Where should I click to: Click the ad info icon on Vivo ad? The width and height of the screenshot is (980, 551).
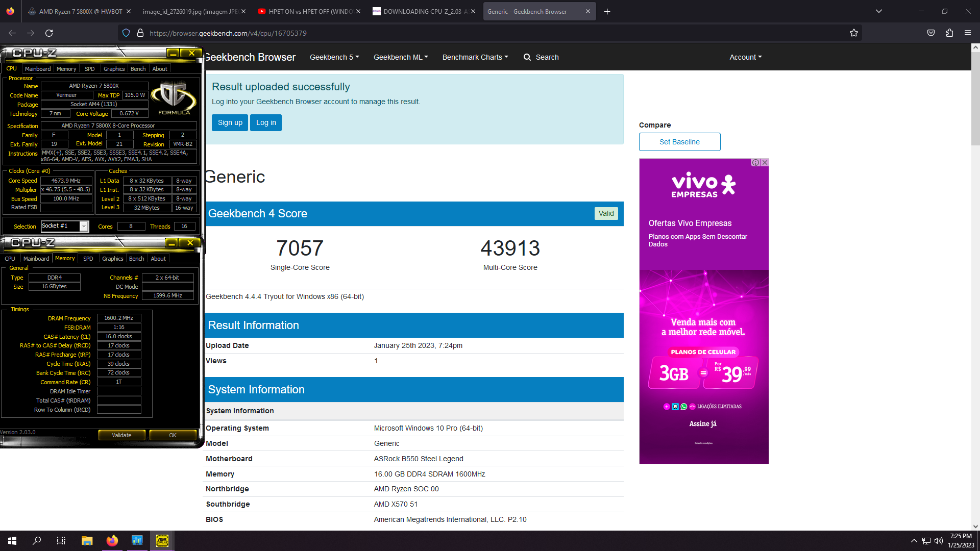755,163
